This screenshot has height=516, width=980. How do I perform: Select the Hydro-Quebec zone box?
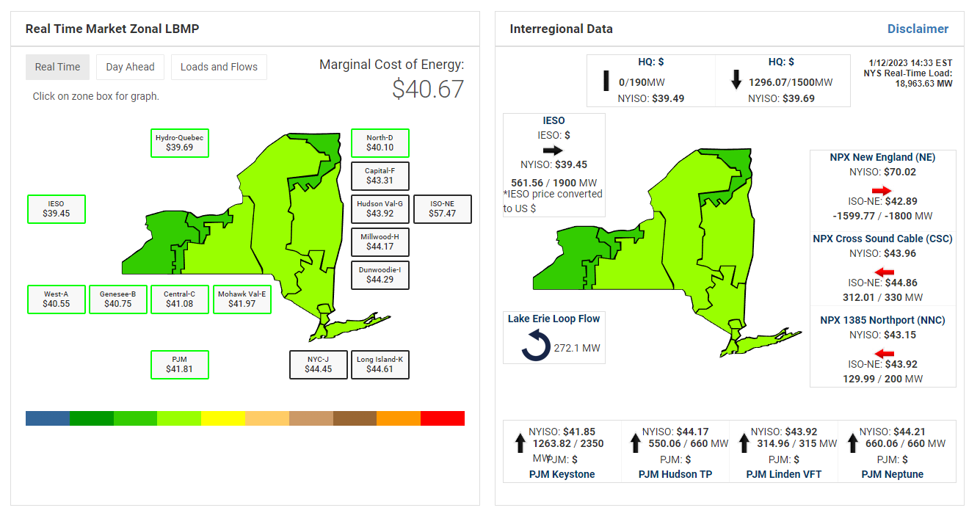pos(180,143)
